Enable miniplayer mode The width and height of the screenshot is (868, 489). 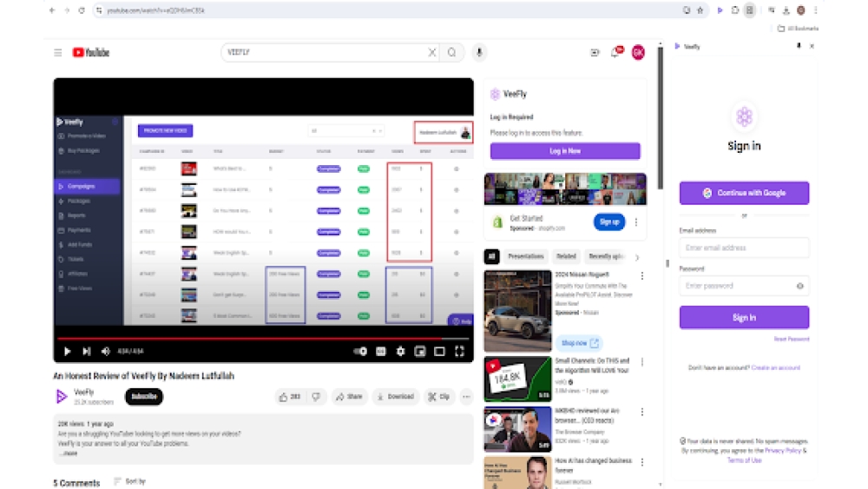coord(420,351)
